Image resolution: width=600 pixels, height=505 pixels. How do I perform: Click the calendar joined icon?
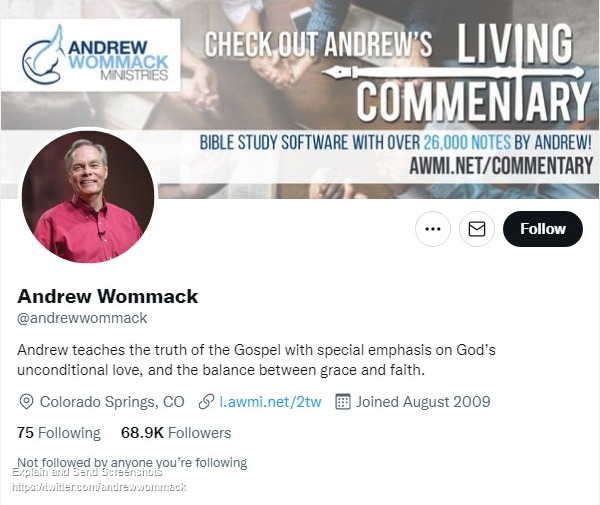(x=342, y=402)
